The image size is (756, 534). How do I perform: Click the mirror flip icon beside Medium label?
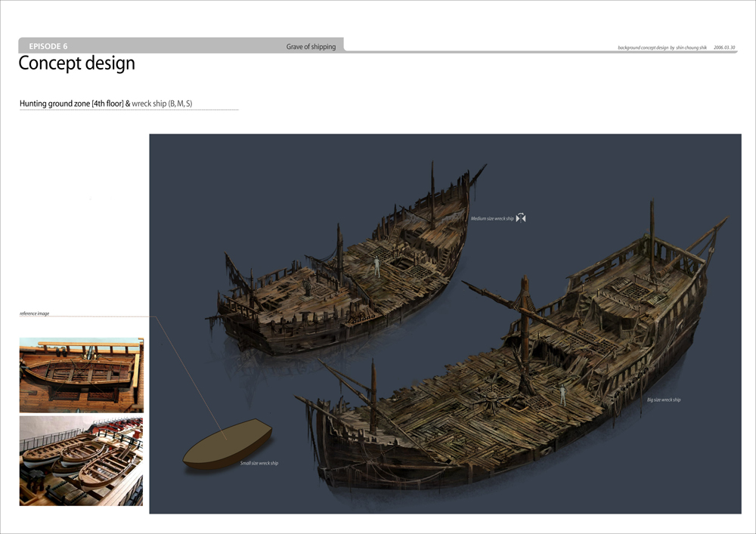coord(520,218)
